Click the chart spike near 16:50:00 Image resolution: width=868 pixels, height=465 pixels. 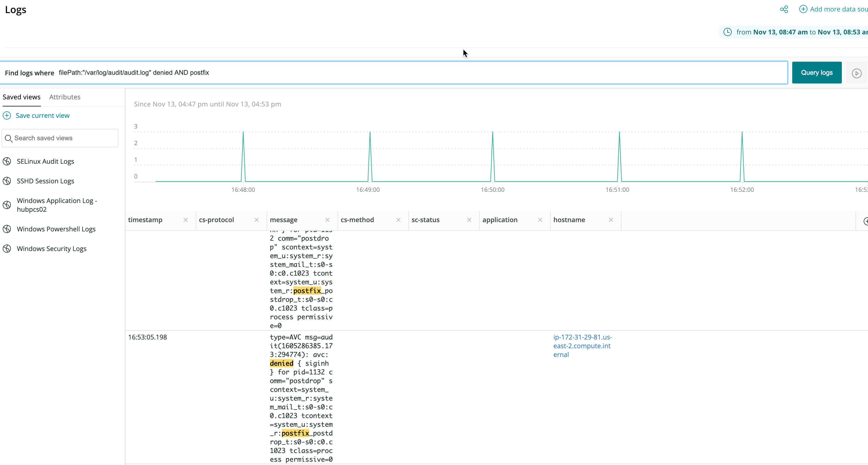pyautogui.click(x=493, y=156)
